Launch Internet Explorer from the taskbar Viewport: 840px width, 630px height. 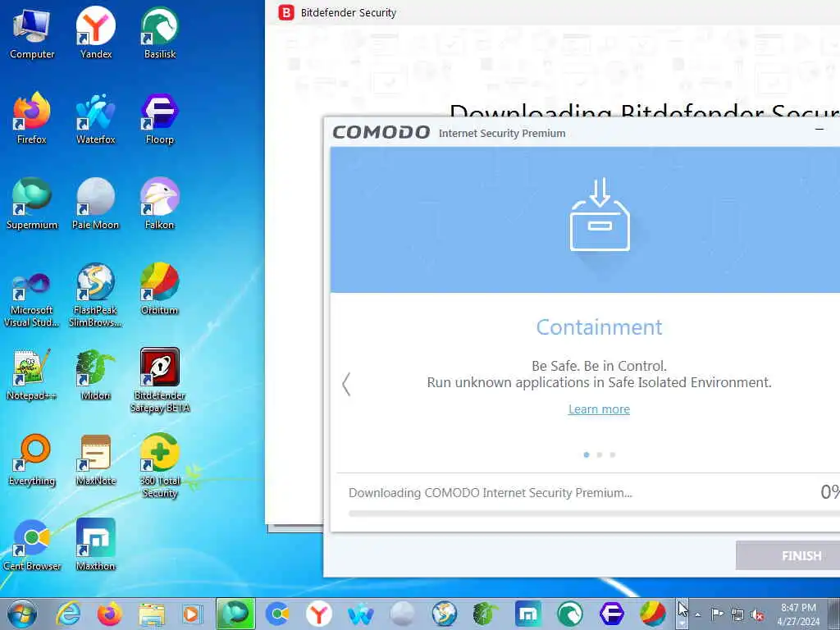tap(69, 614)
